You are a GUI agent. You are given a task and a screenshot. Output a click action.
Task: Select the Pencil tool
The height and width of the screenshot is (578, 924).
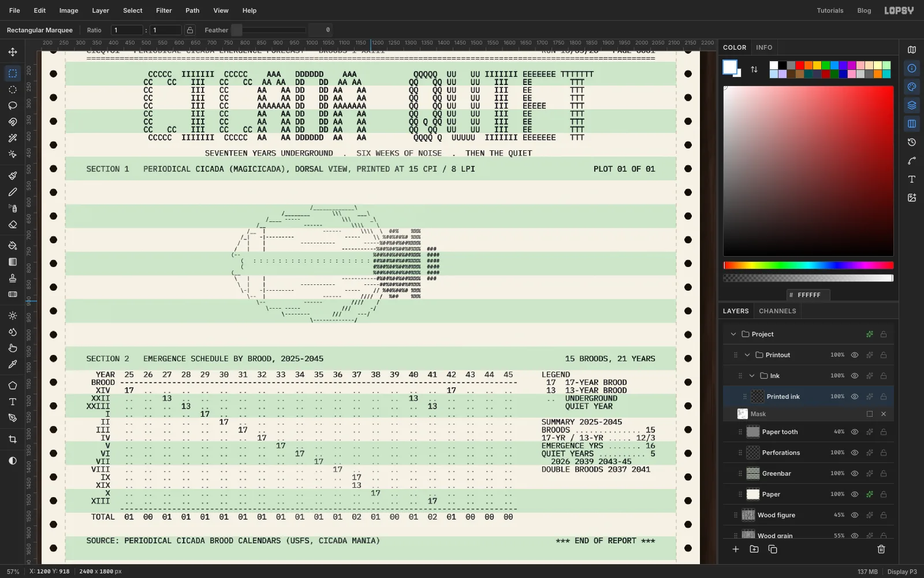click(13, 192)
